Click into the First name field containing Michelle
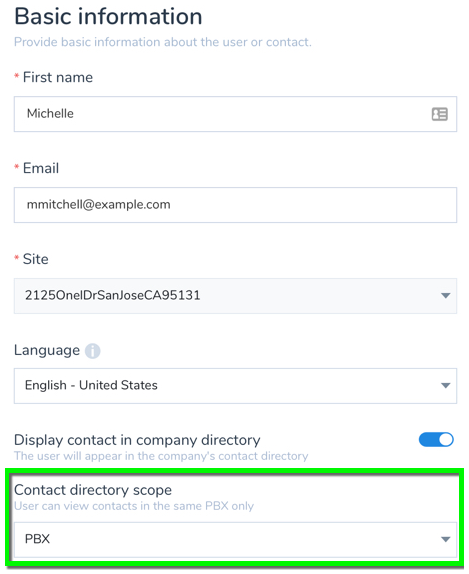Image resolution: width=469 pixels, height=574 pixels. pyautogui.click(x=235, y=114)
